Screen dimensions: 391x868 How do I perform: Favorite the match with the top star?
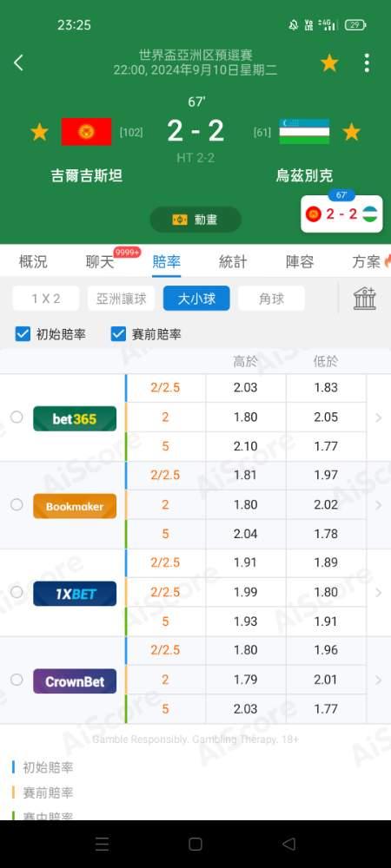[329, 63]
